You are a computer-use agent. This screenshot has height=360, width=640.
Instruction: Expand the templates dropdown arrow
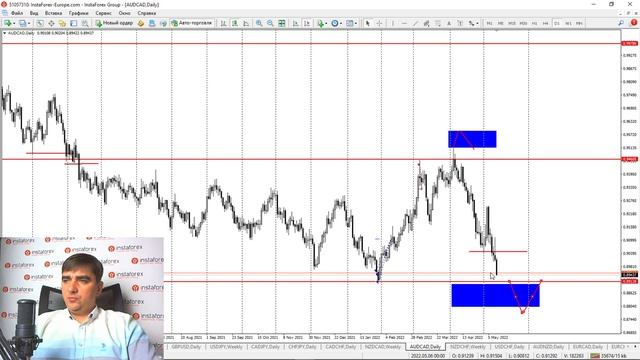click(x=356, y=24)
